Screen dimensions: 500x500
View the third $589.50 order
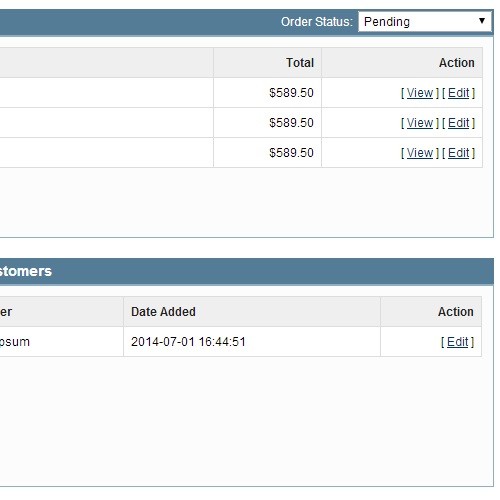[420, 153]
